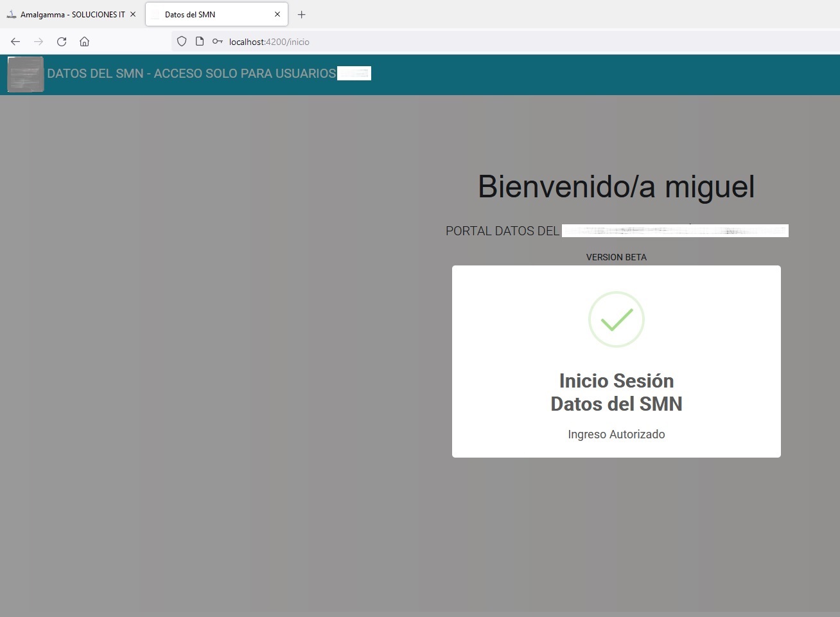Go to the browser home page
Viewport: 840px width, 617px height.
click(x=84, y=42)
